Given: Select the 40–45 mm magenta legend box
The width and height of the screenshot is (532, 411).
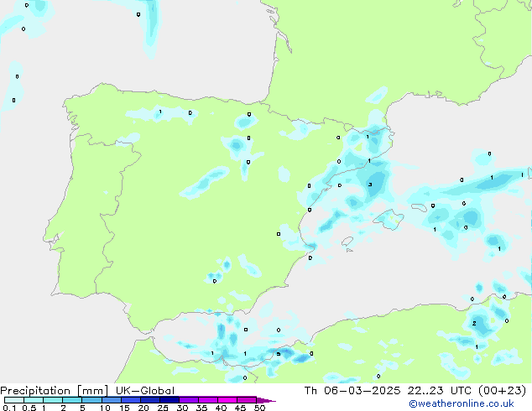Looking at the screenshot, I should (227, 400).
